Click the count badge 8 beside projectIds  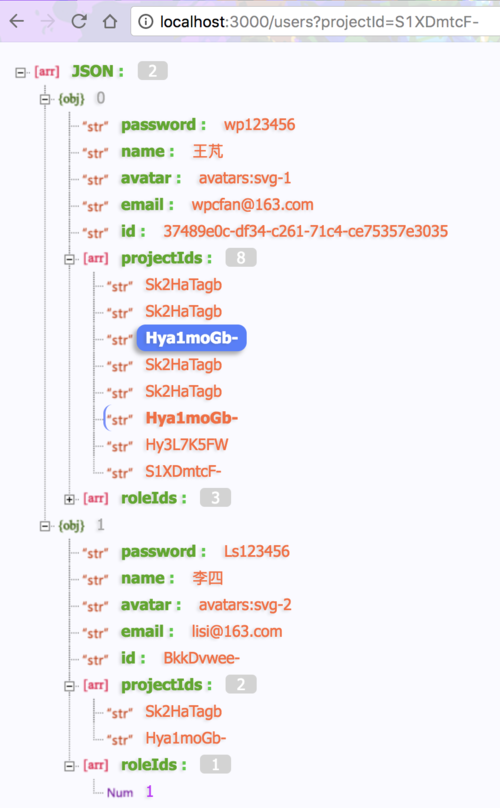pos(241,258)
